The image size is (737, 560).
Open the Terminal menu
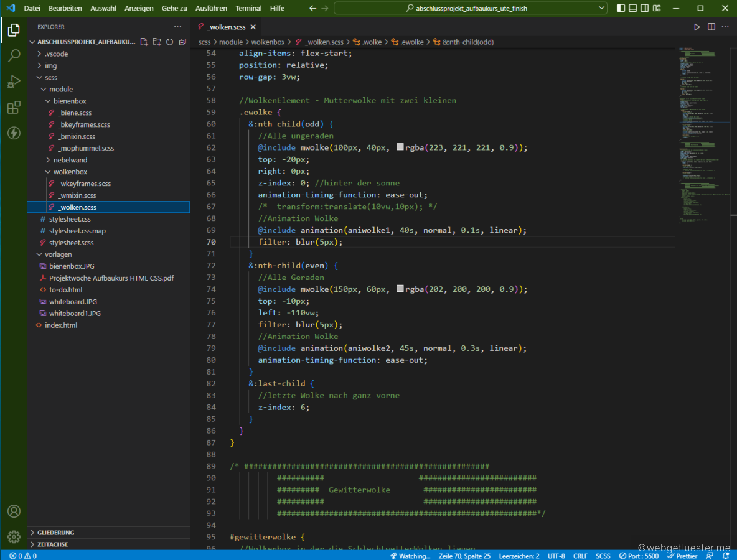click(248, 8)
